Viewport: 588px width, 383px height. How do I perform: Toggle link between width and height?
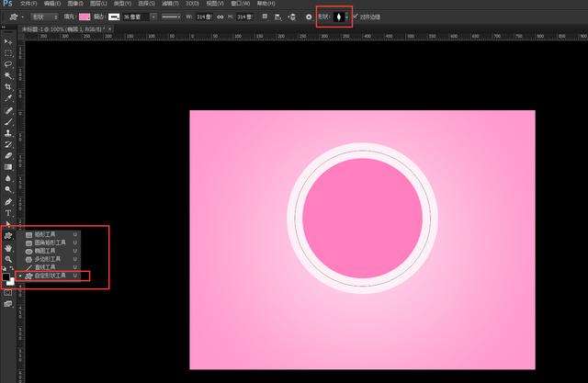[220, 17]
